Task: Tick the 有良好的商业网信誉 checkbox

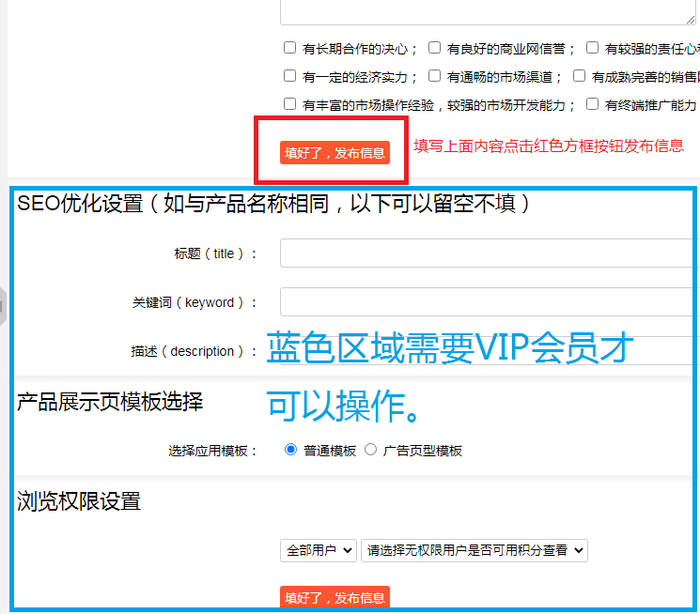Action: tap(435, 48)
